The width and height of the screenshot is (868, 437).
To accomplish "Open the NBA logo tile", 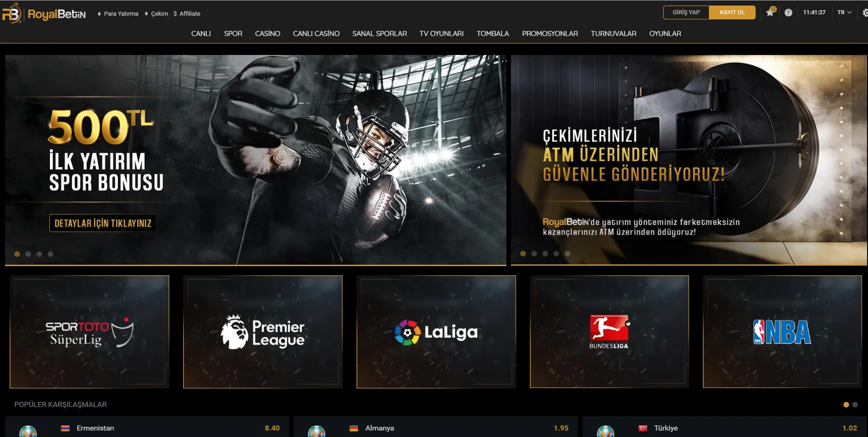I will pyautogui.click(x=782, y=332).
